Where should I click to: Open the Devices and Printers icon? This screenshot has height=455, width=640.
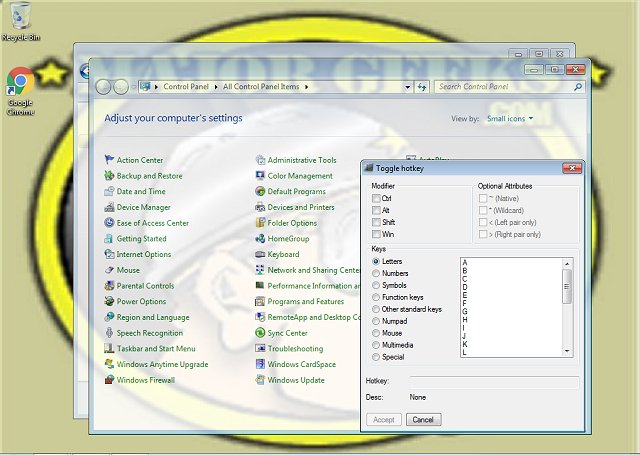[260, 207]
